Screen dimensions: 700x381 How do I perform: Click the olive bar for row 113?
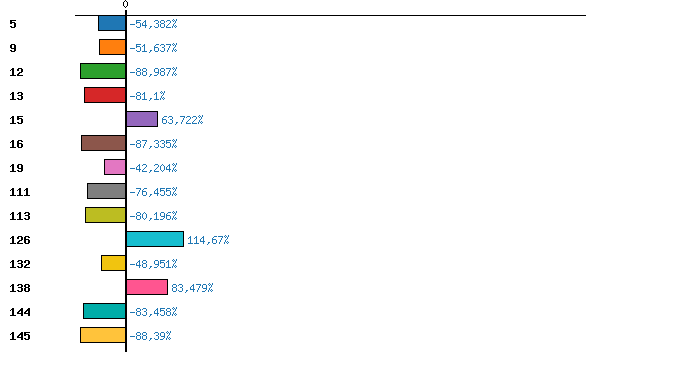[x=105, y=215]
